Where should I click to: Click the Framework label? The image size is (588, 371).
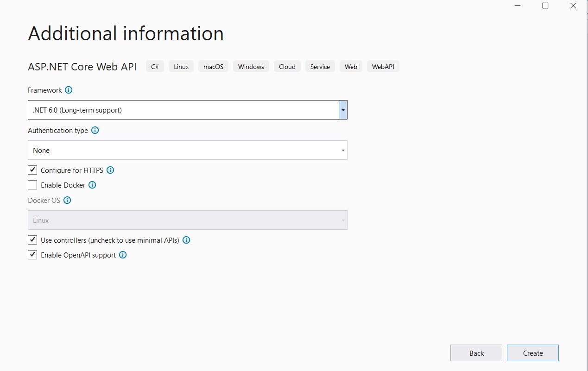(45, 90)
